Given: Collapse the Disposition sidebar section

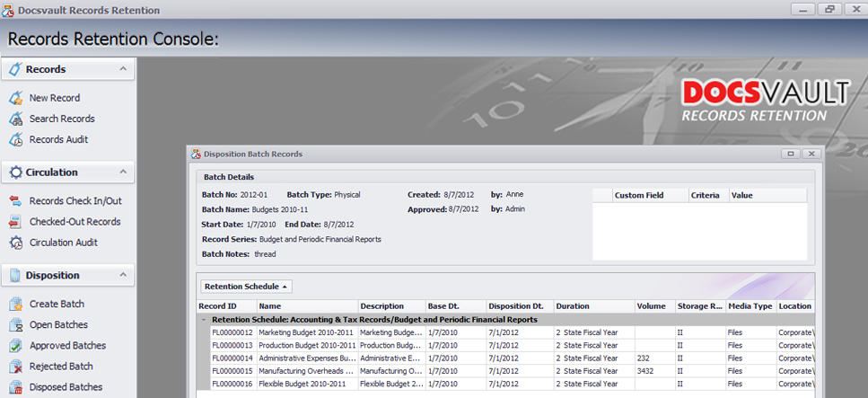Looking at the screenshot, I should (124, 275).
